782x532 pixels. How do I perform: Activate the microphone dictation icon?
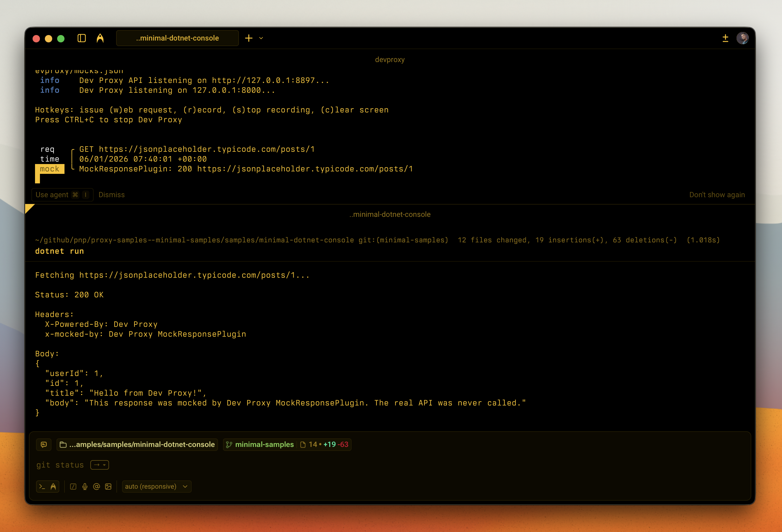coord(84,486)
